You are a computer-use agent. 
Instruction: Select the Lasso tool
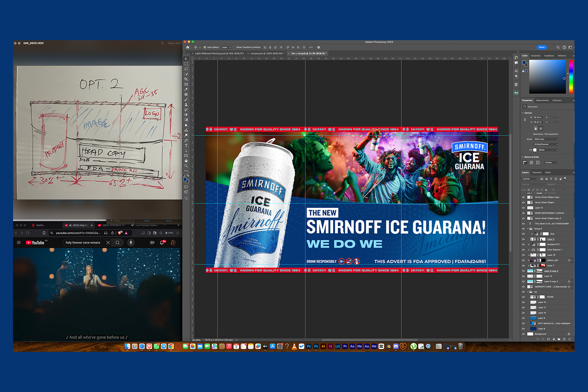pos(186,69)
